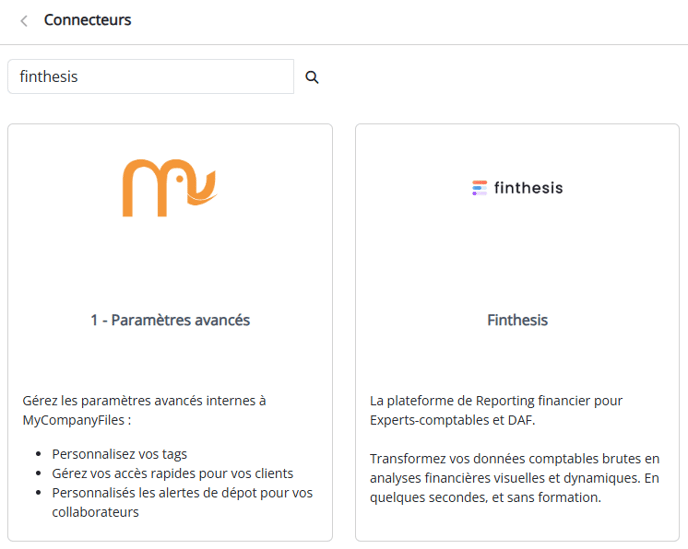Viewport: 688px width, 549px height.
Task: Click the finthesis logo image
Action: click(x=517, y=188)
